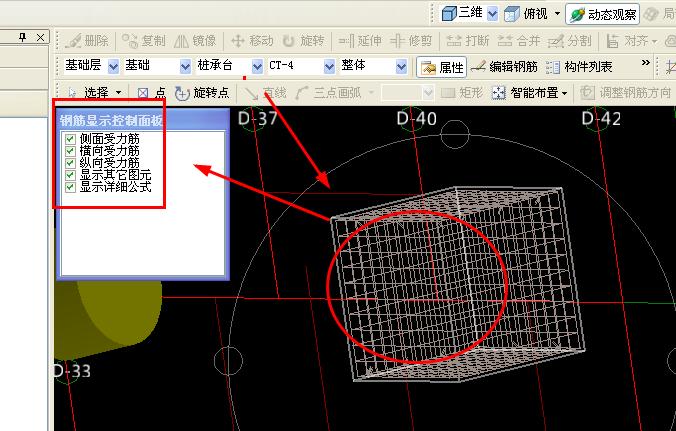Select the 旋转点 rotate point tool

click(x=202, y=93)
